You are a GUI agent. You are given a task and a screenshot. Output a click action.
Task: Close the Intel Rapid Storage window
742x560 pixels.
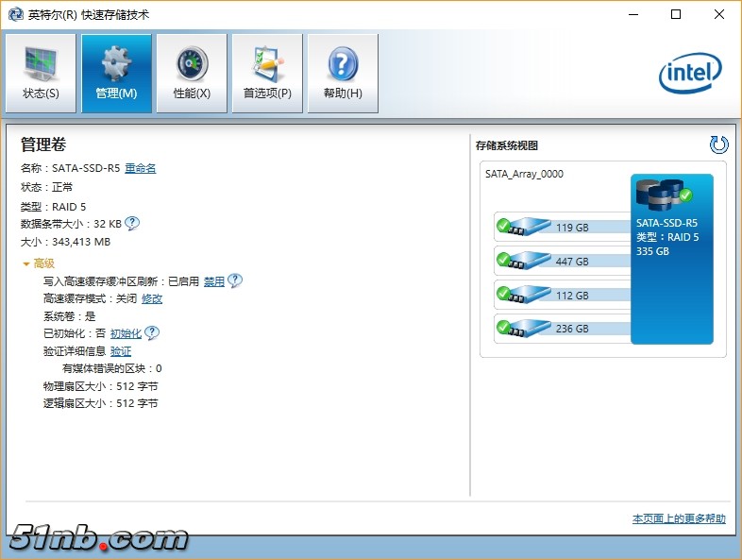[x=719, y=15]
